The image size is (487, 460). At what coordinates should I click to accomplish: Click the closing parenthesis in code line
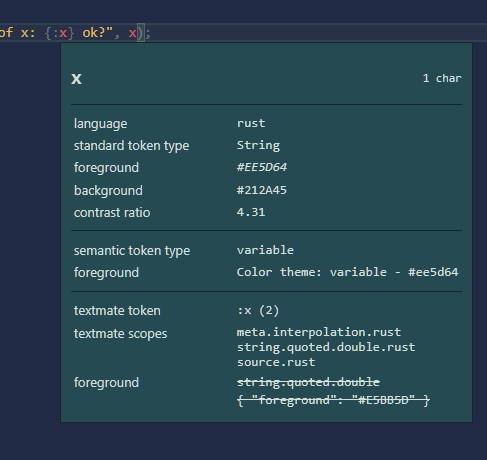click(x=140, y=33)
